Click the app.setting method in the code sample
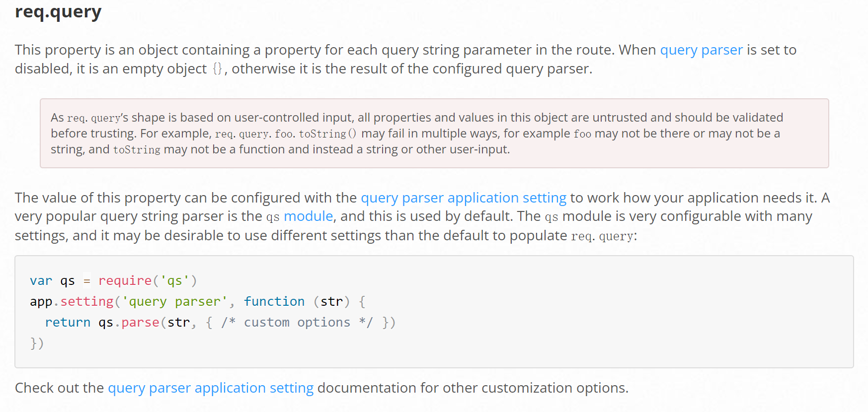This screenshot has width=868, height=412. (x=72, y=302)
